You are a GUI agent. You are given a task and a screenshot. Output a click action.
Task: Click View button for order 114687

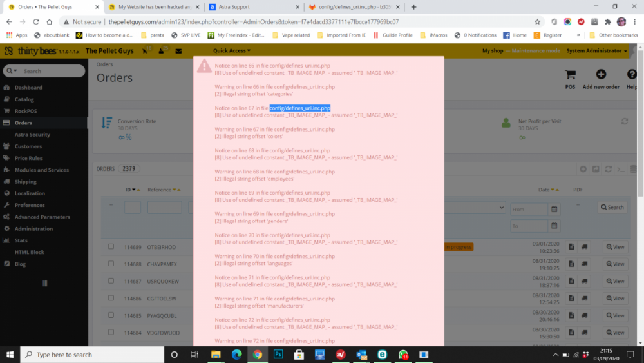click(614, 281)
